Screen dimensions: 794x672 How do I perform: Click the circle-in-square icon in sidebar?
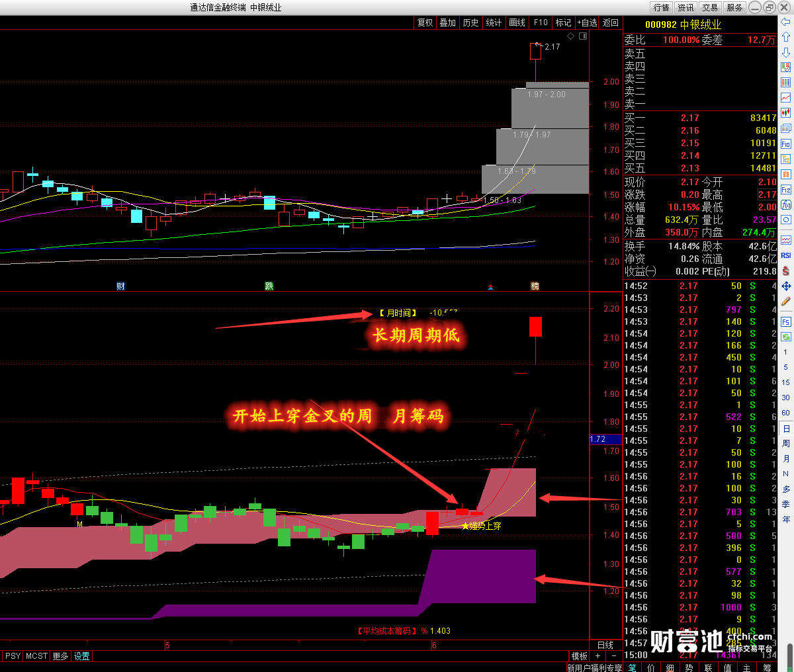pyautogui.click(x=786, y=220)
